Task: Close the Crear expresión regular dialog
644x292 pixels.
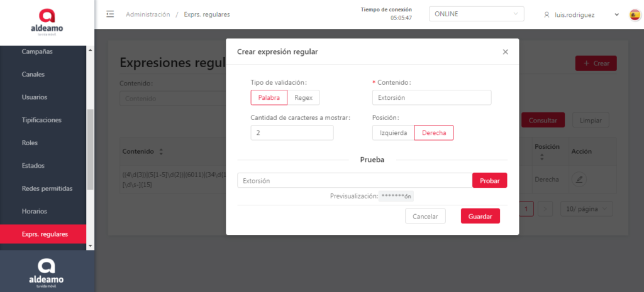Action: [x=505, y=52]
